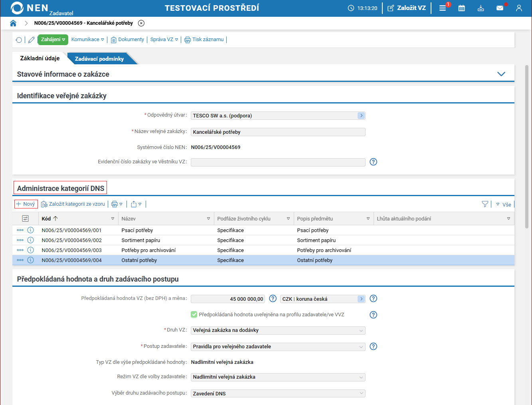Click Založit kategorii ze vzoru

[73, 204]
